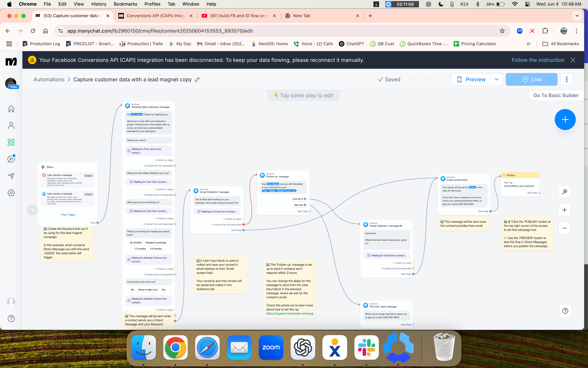Open a new browser tab
Screen dimensions: 588x368
click(x=370, y=16)
